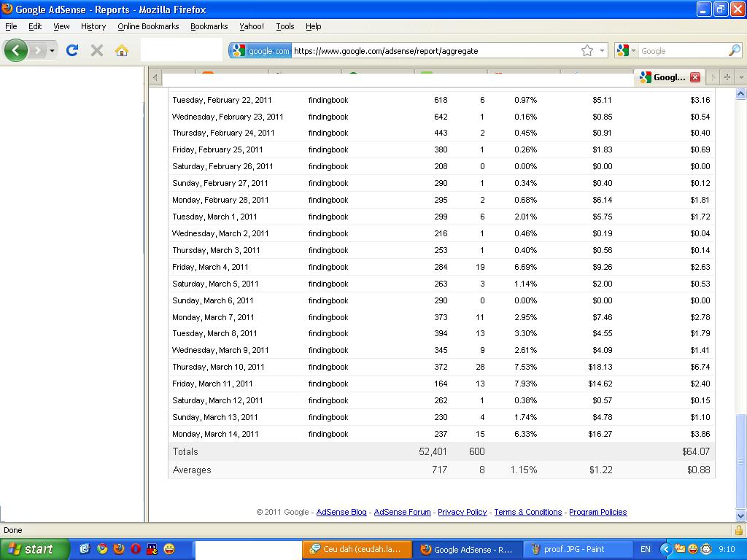Viewport: 747px width, 560px height.
Task: Click the mail envelope icon in the system tray
Action: 680,548
